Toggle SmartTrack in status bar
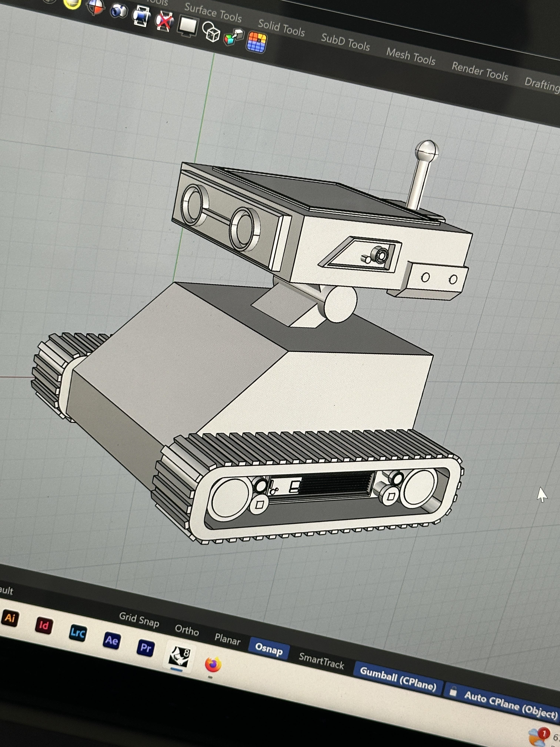Image resolution: width=560 pixels, height=747 pixels. point(321,661)
